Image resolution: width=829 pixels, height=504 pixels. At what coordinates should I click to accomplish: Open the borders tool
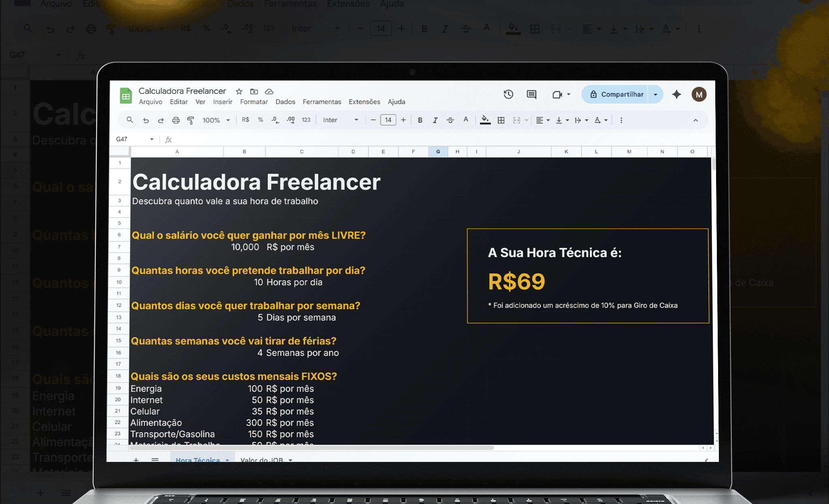pos(501,120)
